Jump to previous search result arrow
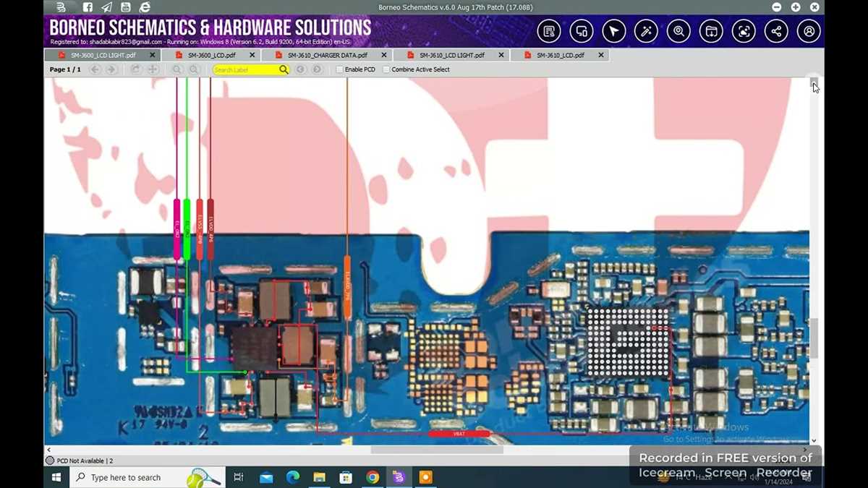 300,69
